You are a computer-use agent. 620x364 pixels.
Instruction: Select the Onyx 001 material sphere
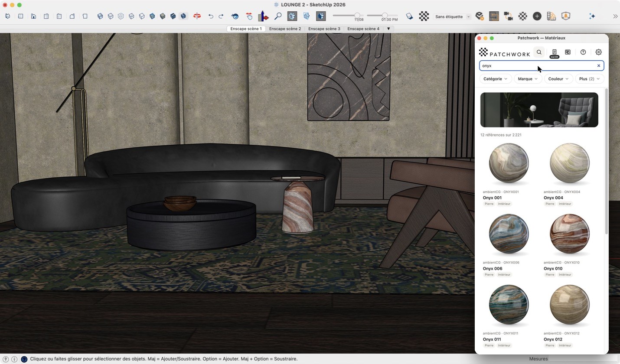click(x=509, y=163)
